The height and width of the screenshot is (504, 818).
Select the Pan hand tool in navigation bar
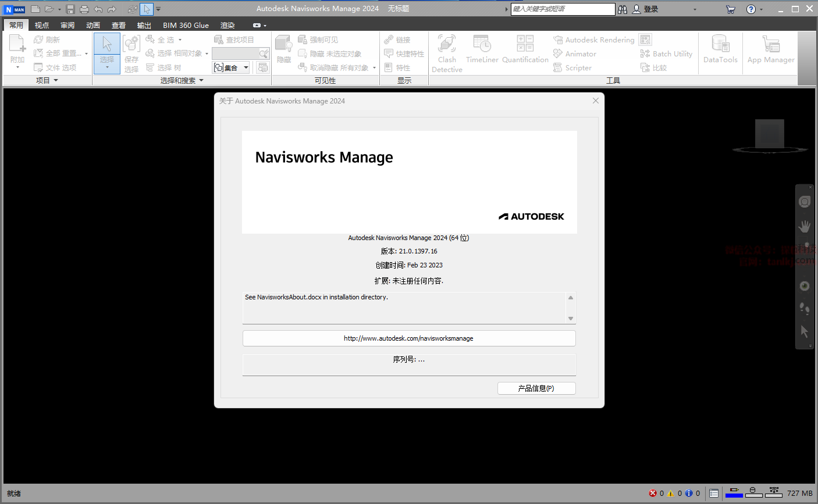click(805, 226)
